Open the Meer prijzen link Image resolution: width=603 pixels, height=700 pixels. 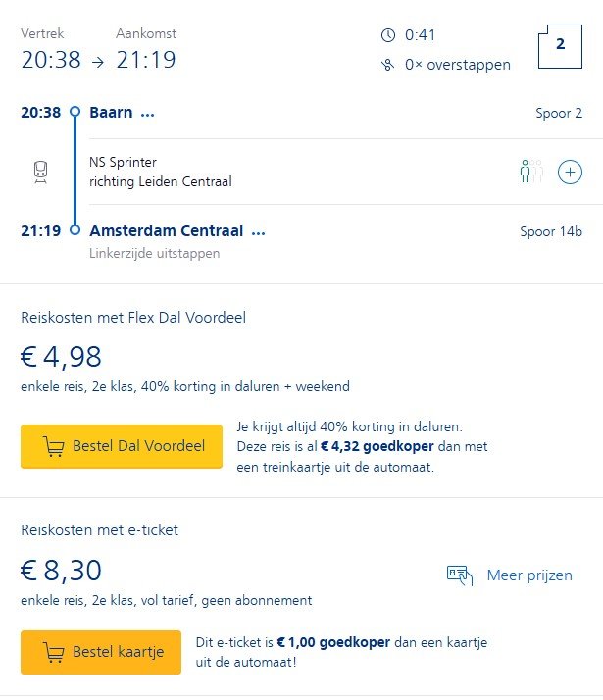click(x=529, y=575)
